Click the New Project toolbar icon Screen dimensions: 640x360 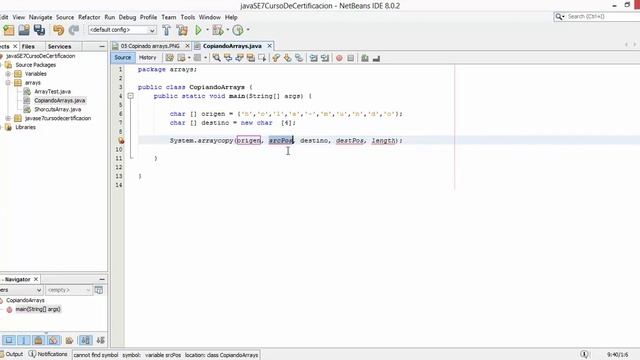[9, 30]
